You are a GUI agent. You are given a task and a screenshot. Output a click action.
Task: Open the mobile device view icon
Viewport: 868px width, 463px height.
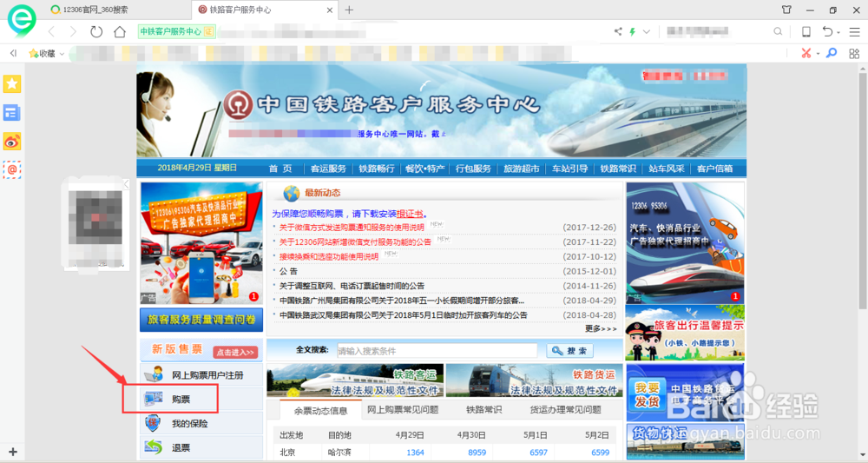(806, 31)
